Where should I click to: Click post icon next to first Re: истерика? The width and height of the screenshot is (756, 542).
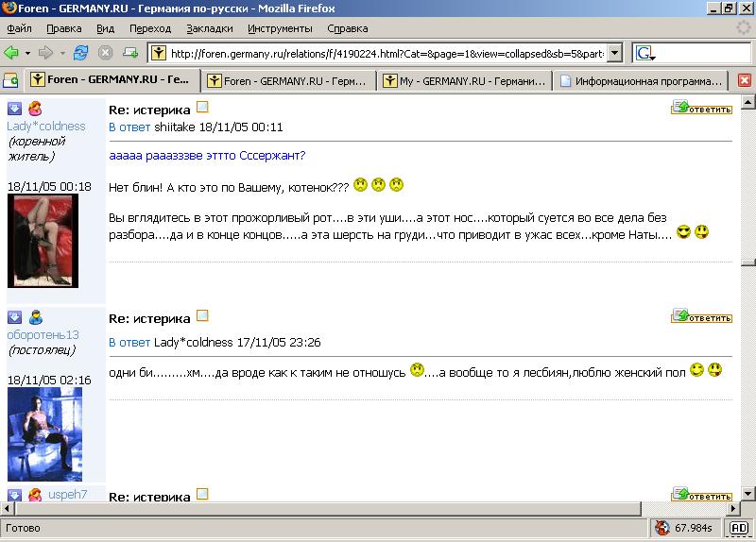click(202, 107)
